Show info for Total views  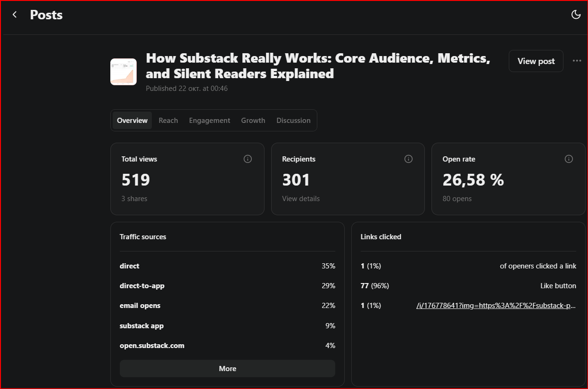(x=248, y=159)
